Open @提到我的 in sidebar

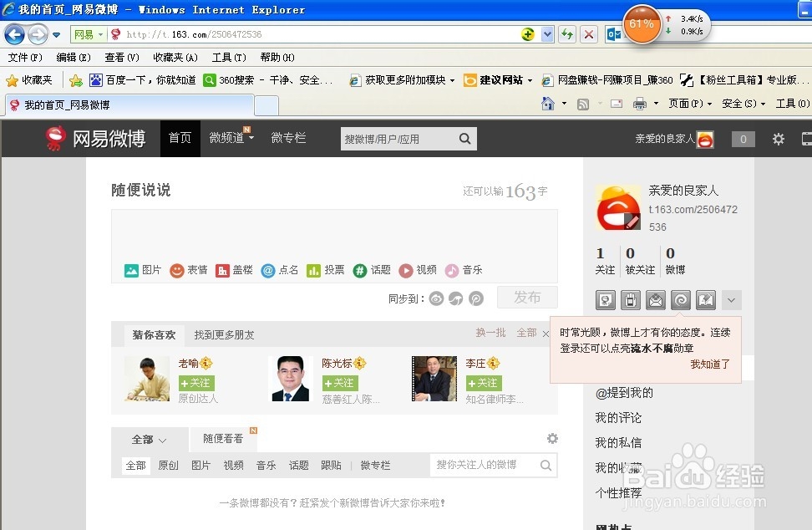625,393
